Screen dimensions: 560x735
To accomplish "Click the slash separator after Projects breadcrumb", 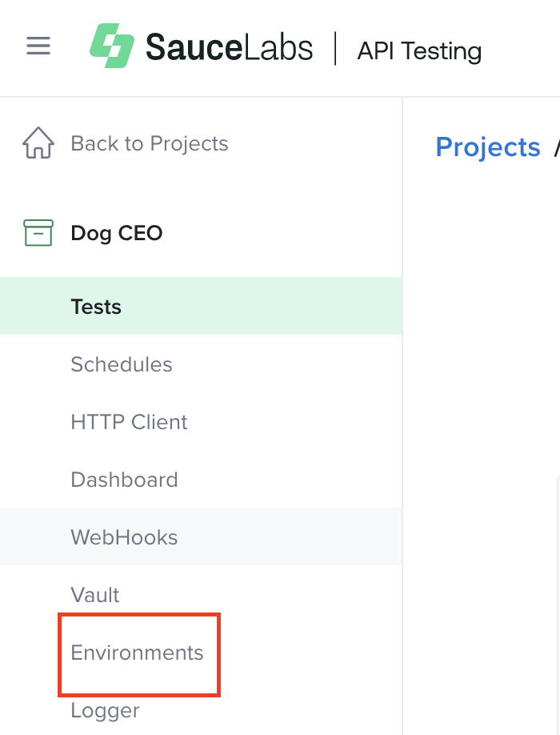I will (557, 147).
